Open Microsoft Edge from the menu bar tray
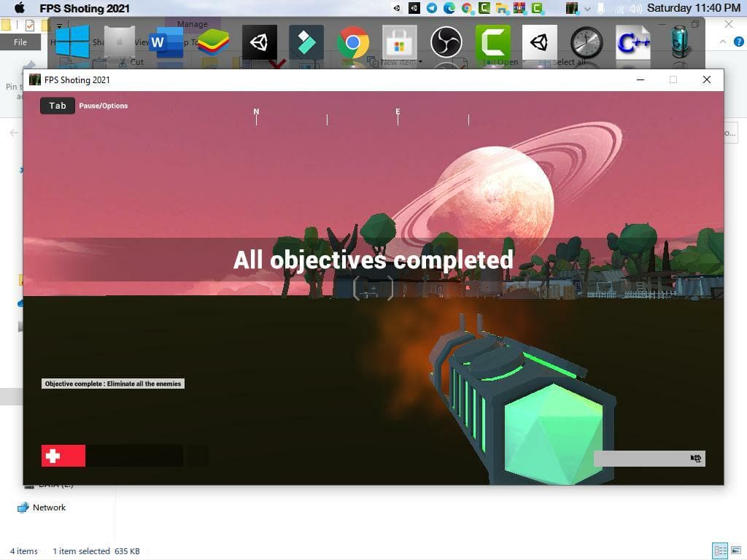The height and width of the screenshot is (560, 747). (x=449, y=8)
